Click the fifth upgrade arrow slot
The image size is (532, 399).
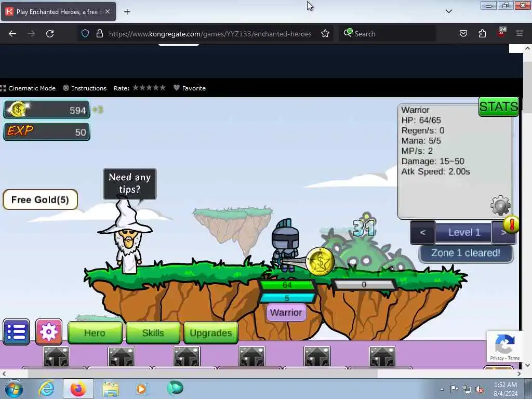coord(317,356)
